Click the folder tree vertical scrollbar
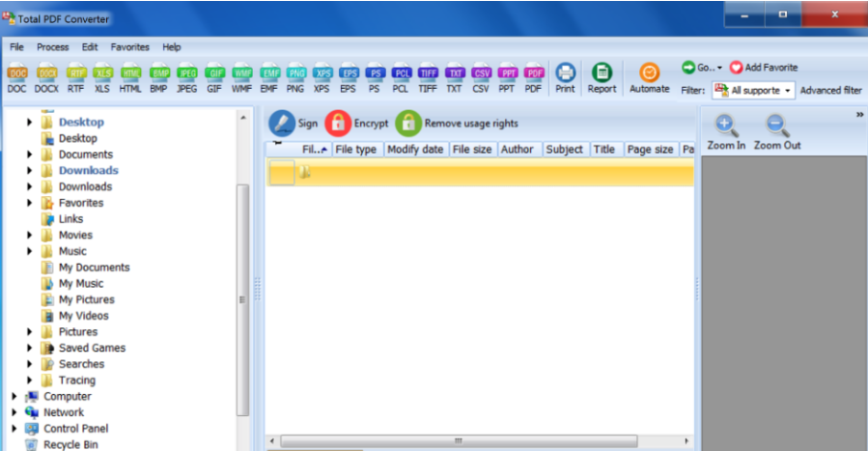 242,299
